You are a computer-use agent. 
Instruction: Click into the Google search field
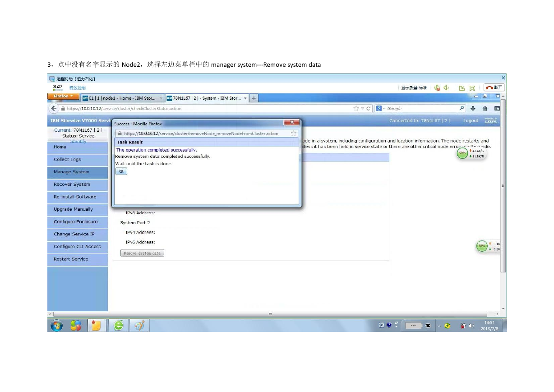coord(422,108)
